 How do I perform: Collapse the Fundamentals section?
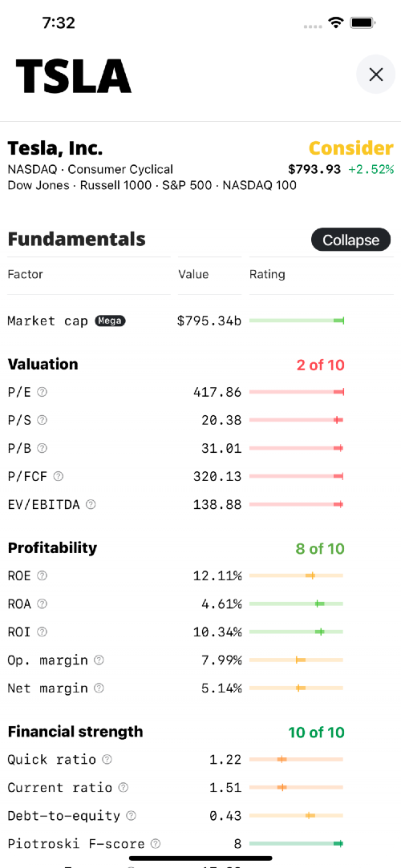tap(350, 240)
